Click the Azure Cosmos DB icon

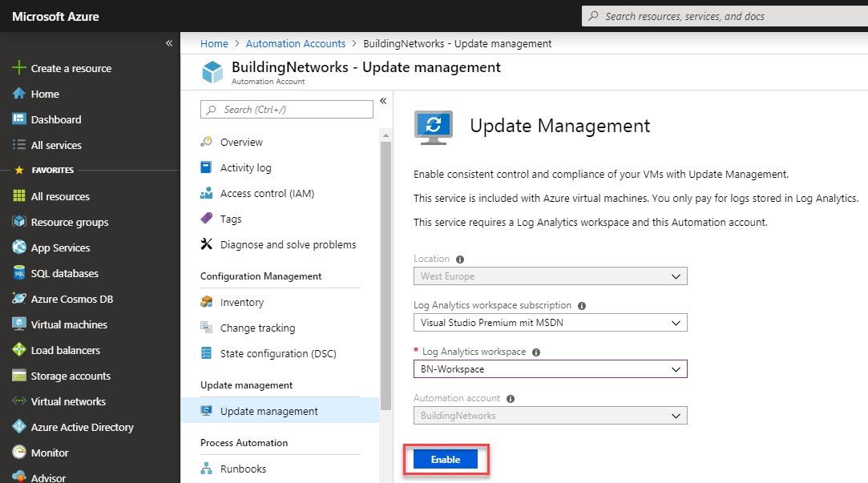18,298
